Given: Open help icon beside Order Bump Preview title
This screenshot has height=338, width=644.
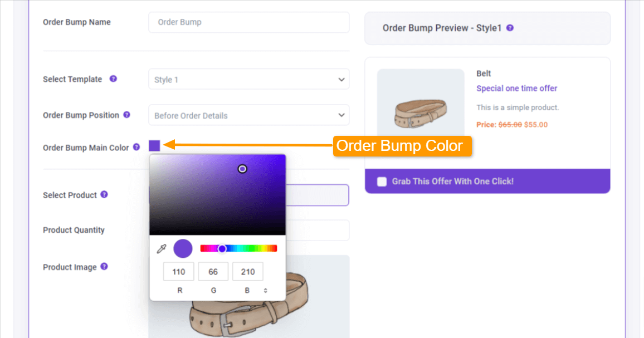Looking at the screenshot, I should pyautogui.click(x=510, y=28).
